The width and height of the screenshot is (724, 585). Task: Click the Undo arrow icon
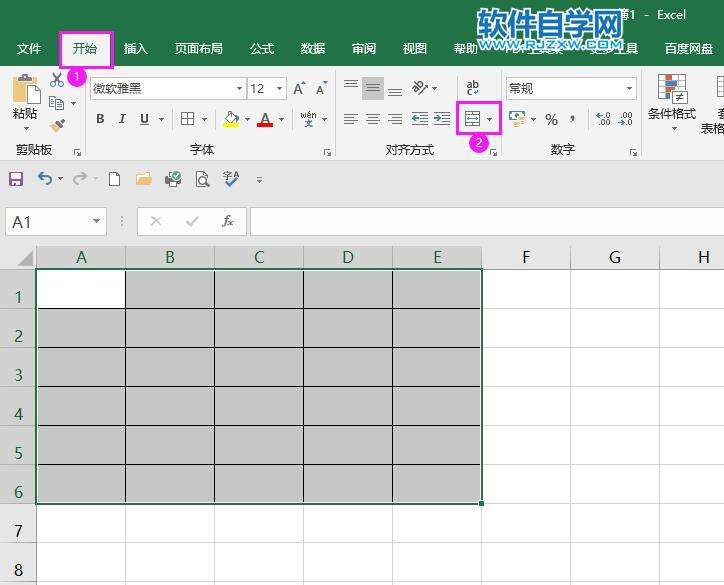44,179
